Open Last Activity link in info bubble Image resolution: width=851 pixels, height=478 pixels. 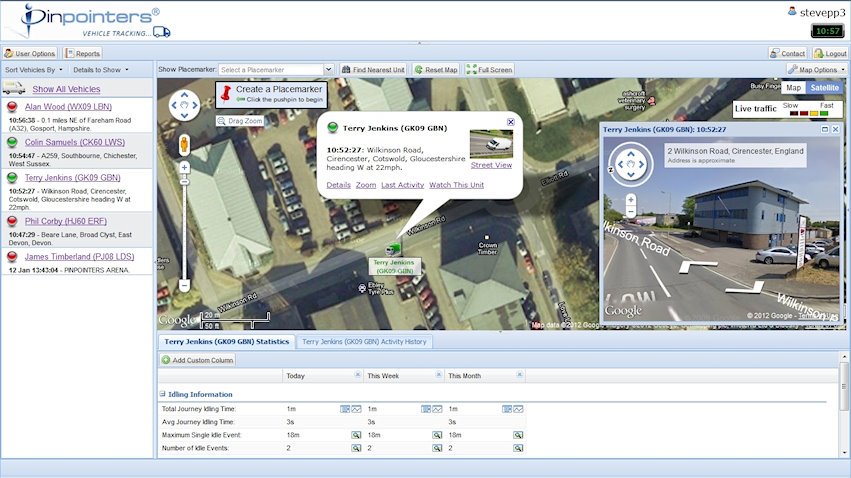[402, 185]
